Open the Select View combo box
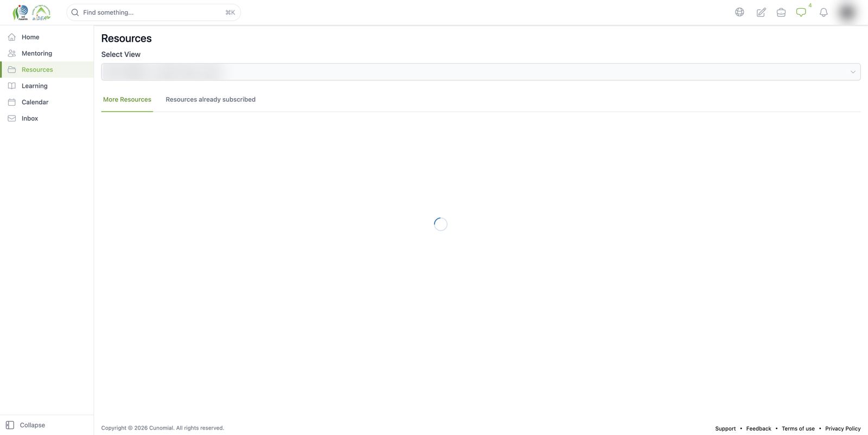868x435 pixels. [481, 72]
